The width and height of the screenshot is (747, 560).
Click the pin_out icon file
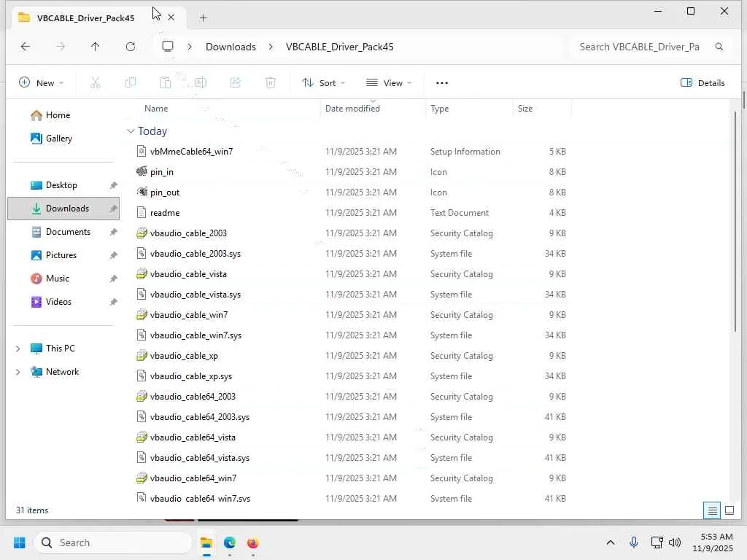pos(165,192)
